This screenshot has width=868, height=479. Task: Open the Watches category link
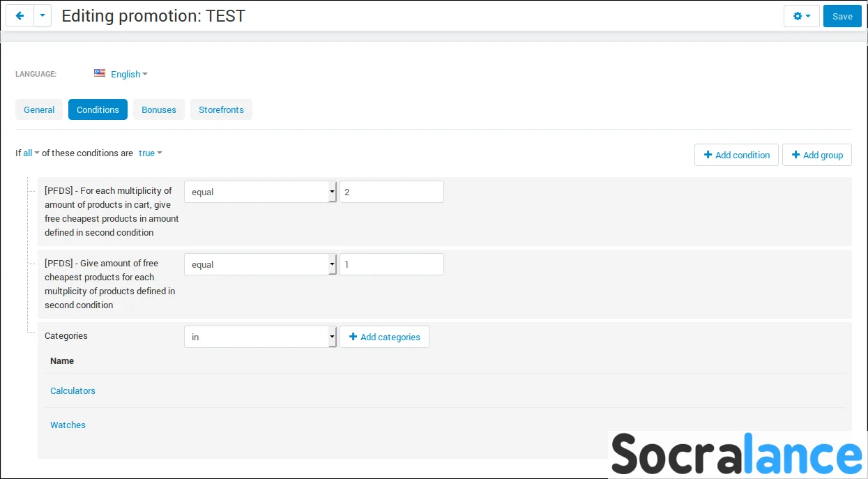[x=68, y=425]
